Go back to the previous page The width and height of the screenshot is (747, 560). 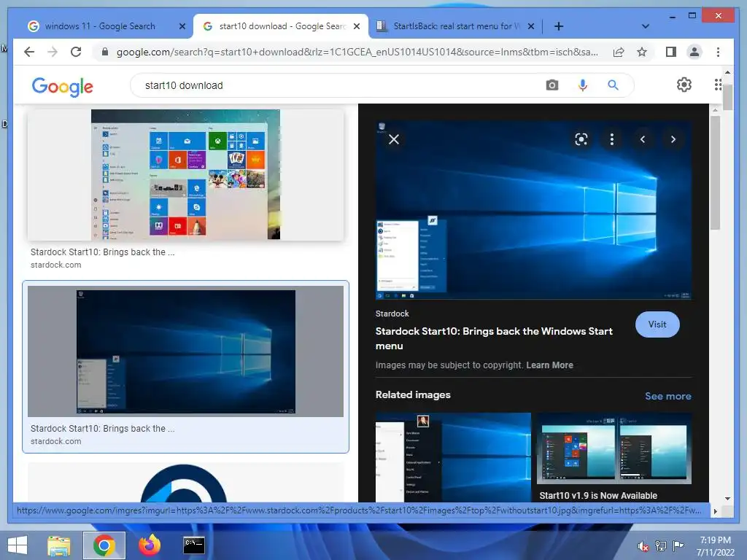click(29, 52)
